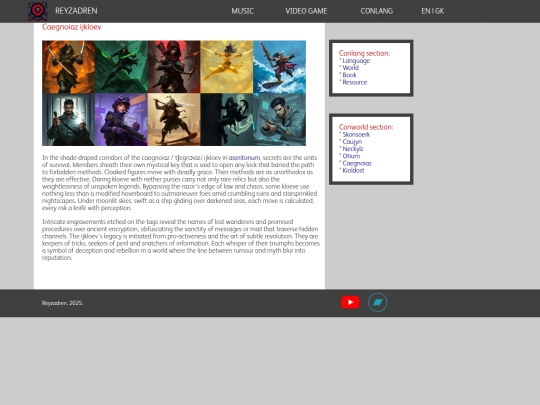Click the yellow leaping figure thumbnail
The height and width of the screenshot is (405, 540).
pos(227,67)
